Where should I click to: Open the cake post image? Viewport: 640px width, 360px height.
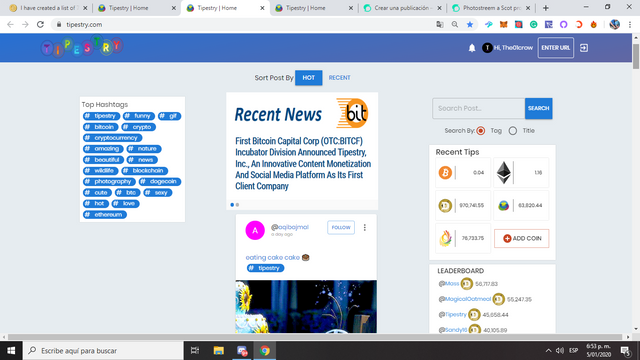306,307
